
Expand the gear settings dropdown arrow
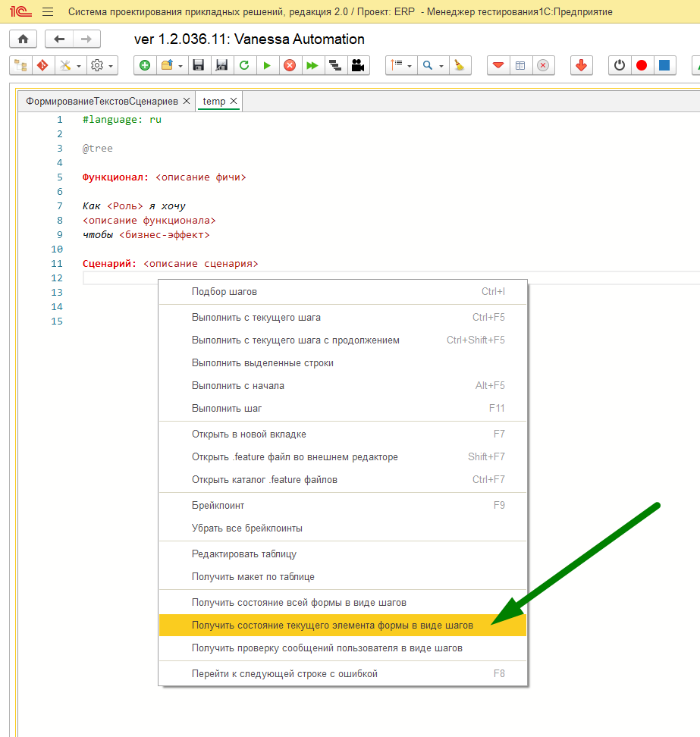(111, 66)
